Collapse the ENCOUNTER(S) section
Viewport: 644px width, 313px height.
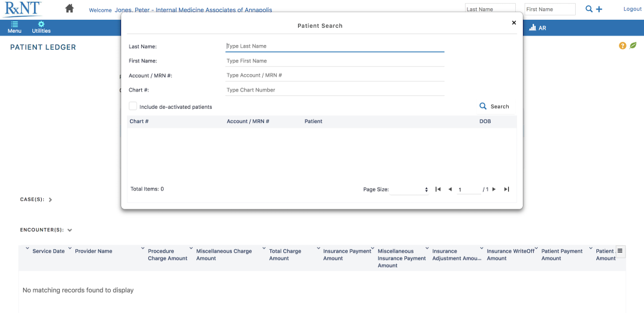click(70, 230)
